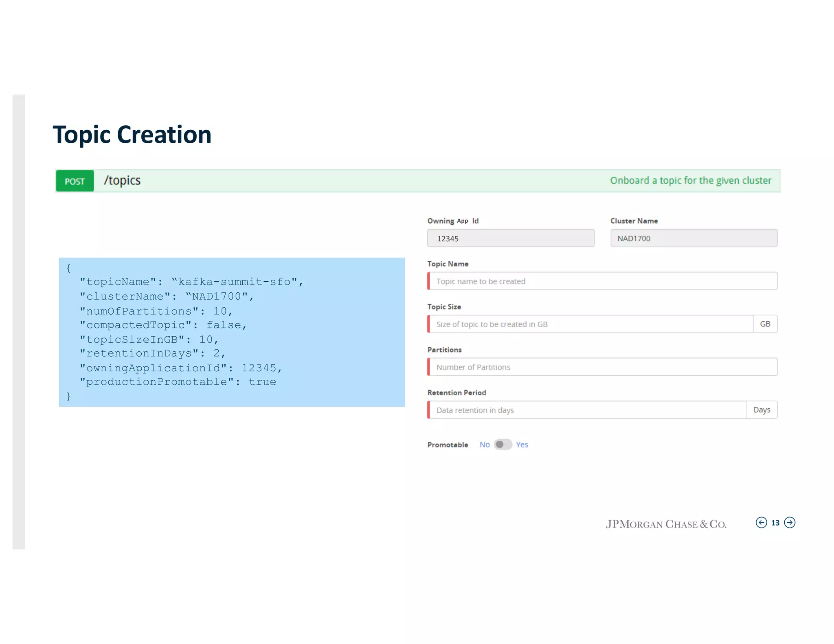Click the "topicSizeInGB": 10 line
Screen dimensions: 834x644
(x=149, y=340)
